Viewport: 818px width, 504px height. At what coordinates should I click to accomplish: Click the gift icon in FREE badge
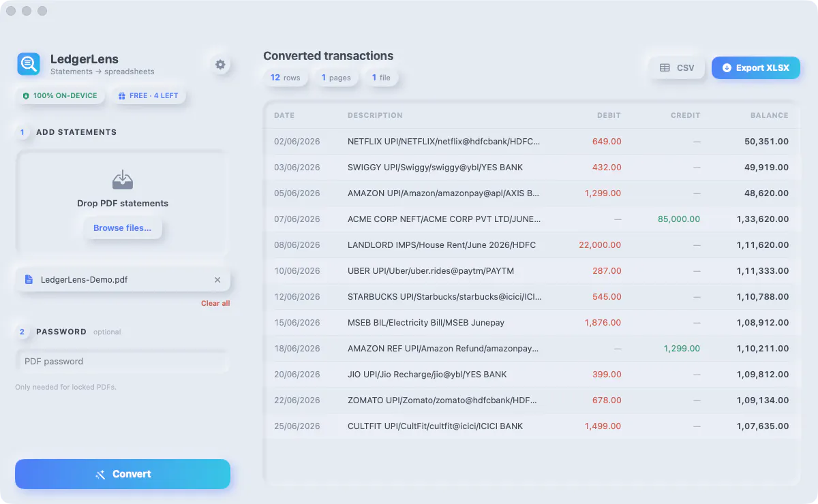point(122,96)
